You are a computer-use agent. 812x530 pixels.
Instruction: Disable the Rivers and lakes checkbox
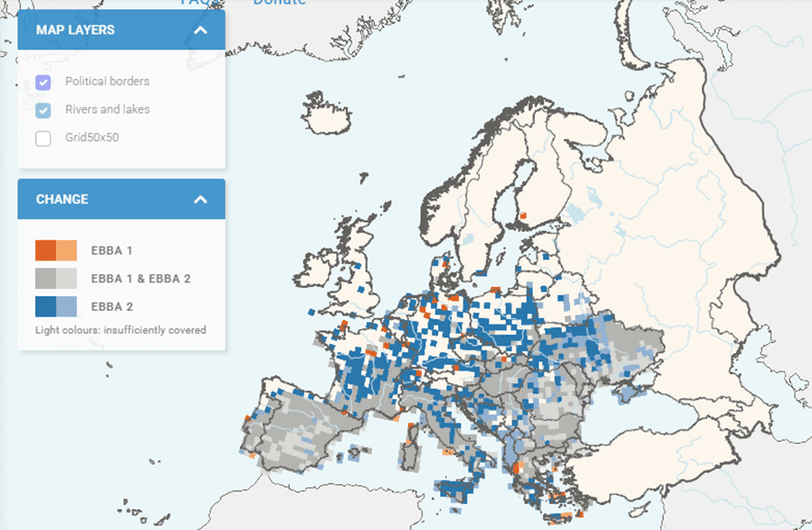coord(43,111)
